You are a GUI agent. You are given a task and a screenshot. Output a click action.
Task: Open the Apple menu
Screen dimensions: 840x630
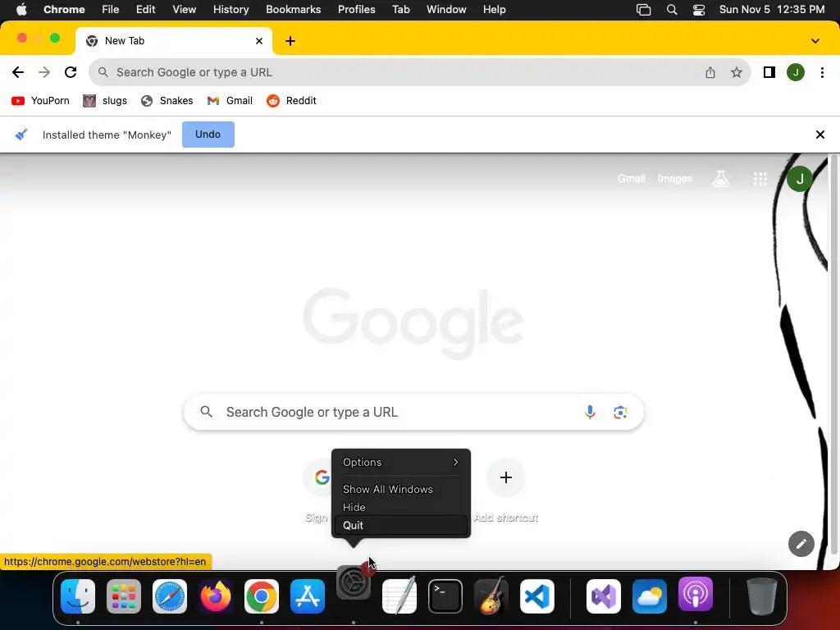(21, 10)
